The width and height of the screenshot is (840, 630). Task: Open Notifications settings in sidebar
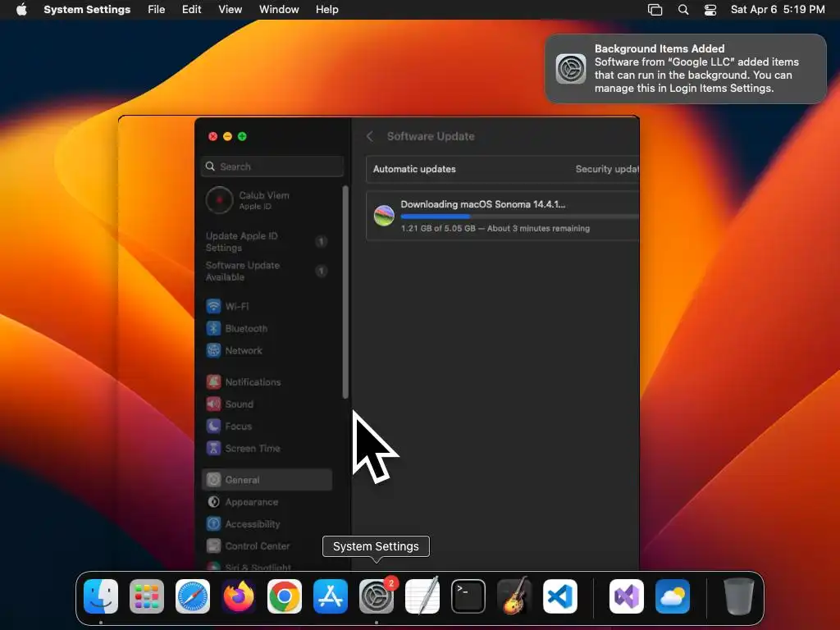coord(267,382)
